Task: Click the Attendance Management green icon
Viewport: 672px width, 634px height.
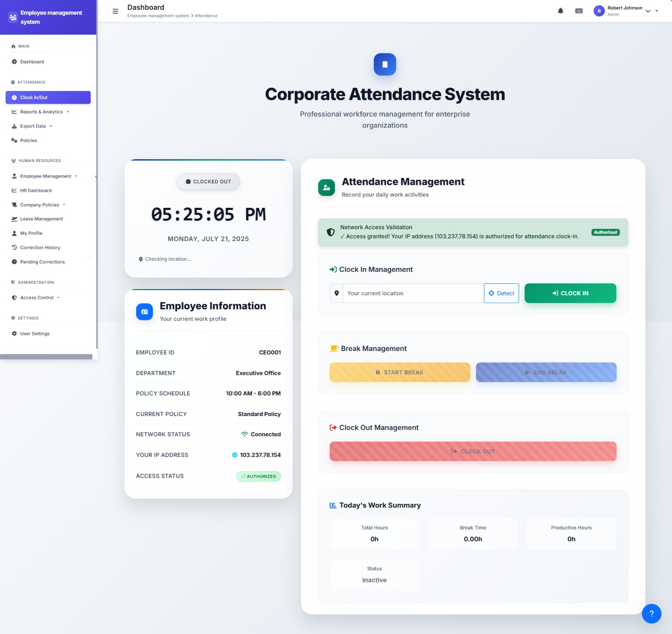Action: [x=326, y=188]
